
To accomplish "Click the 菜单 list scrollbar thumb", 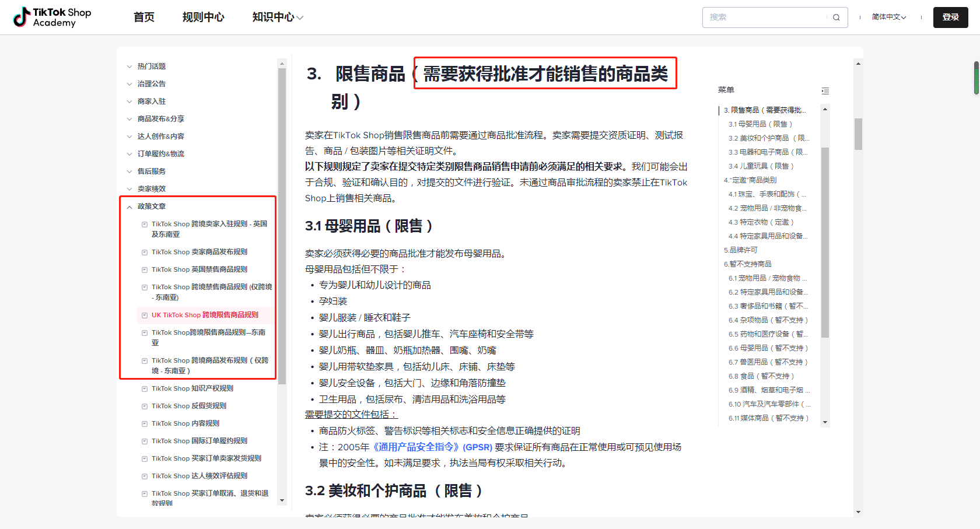I will pyautogui.click(x=825, y=243).
